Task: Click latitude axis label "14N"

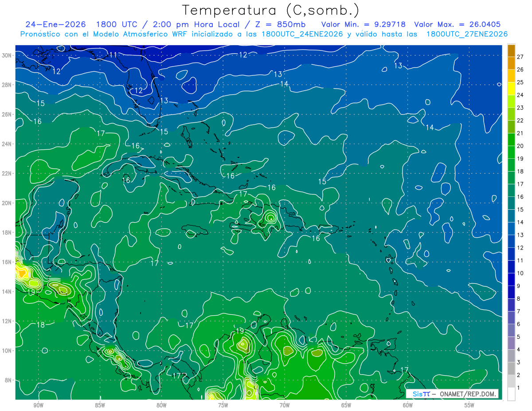Action: point(8,292)
